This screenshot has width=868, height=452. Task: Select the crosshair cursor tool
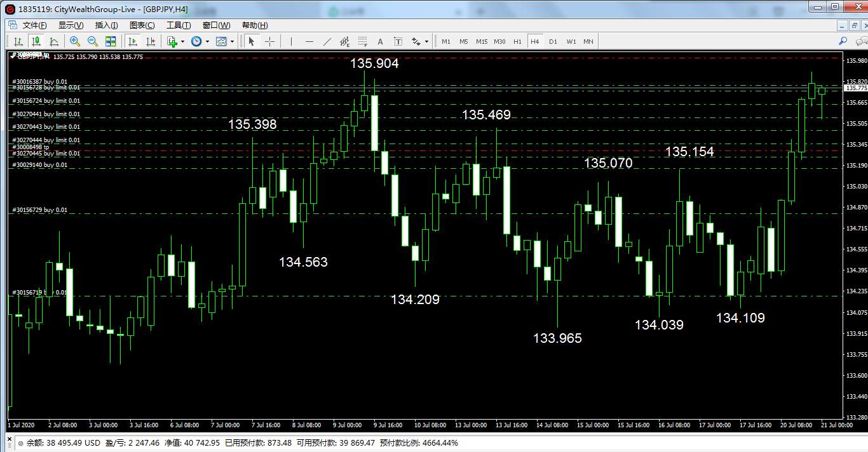[270, 41]
